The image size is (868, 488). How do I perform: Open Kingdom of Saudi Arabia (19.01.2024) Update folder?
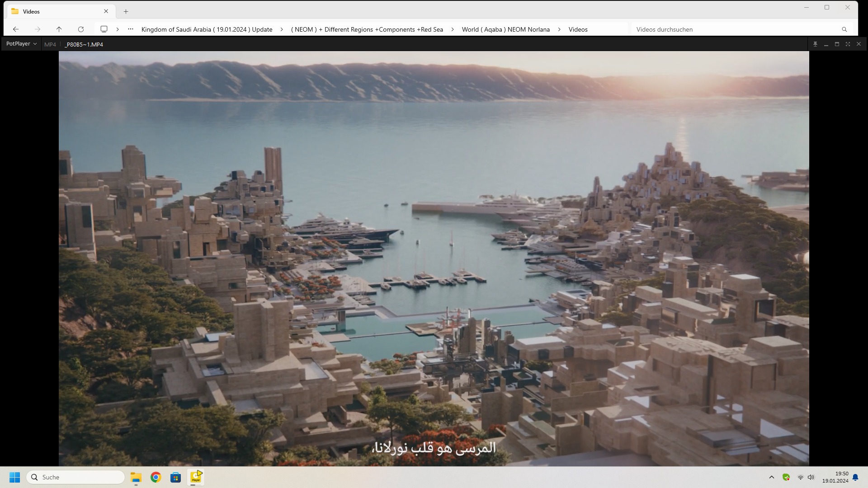click(207, 29)
